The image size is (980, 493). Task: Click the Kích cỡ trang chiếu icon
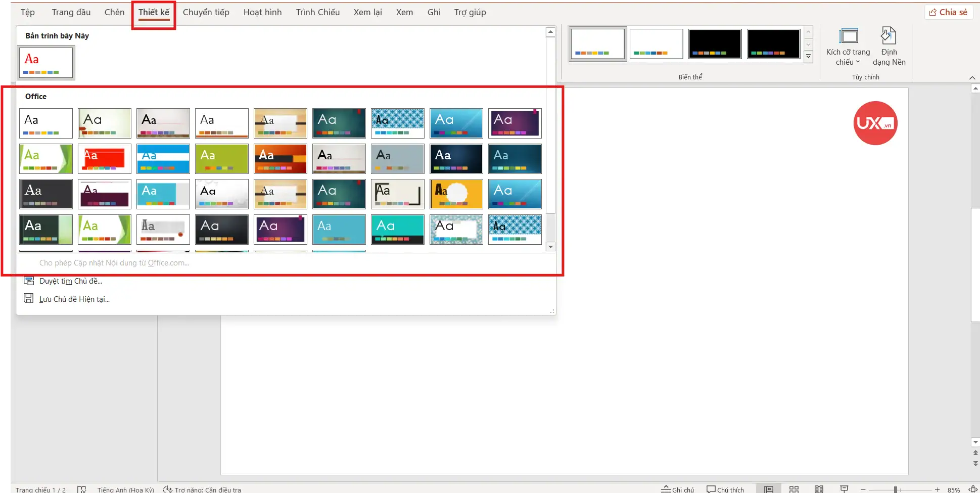[x=849, y=35]
